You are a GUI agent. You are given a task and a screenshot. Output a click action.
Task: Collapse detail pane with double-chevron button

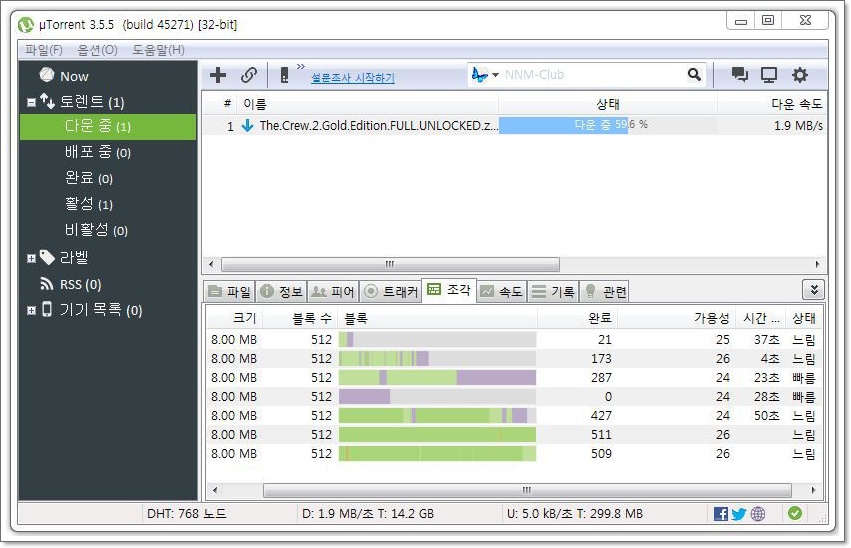(x=813, y=290)
